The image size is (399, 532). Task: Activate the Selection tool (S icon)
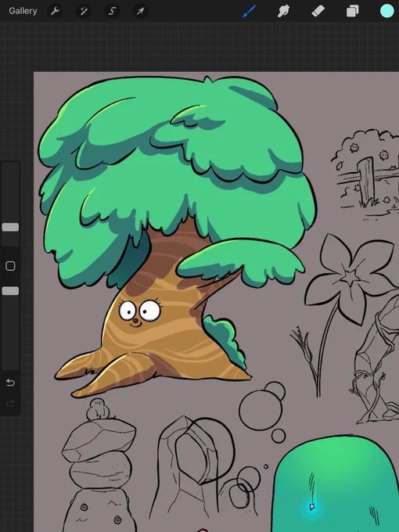pos(112,11)
